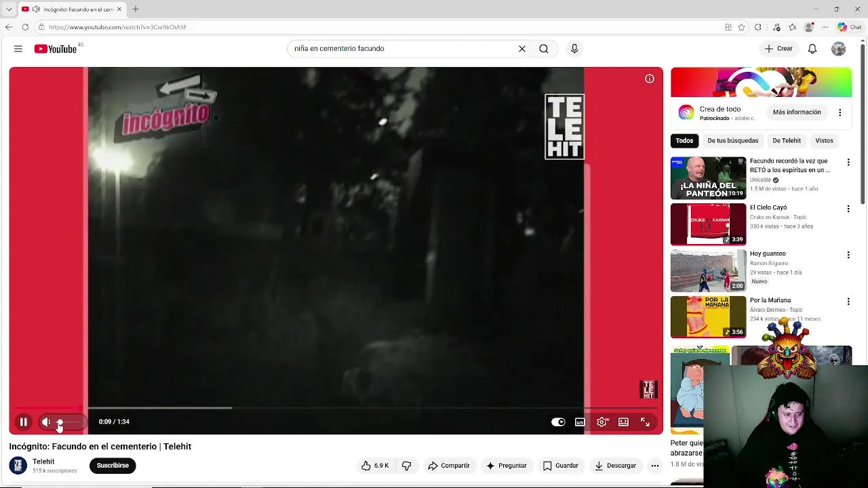The height and width of the screenshot is (488, 868).
Task: Open the Hoy guanteo thumbnail
Action: click(708, 270)
